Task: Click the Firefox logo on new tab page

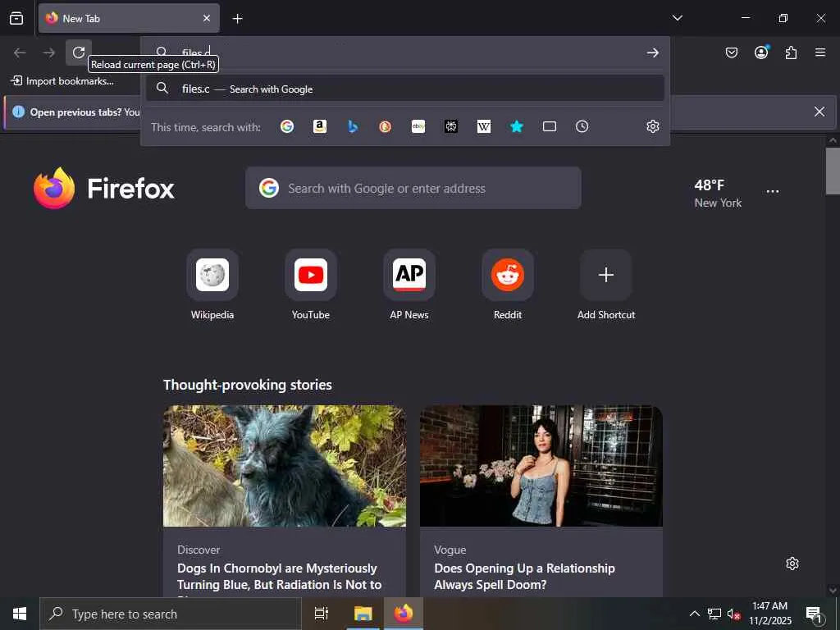Action: click(x=104, y=188)
